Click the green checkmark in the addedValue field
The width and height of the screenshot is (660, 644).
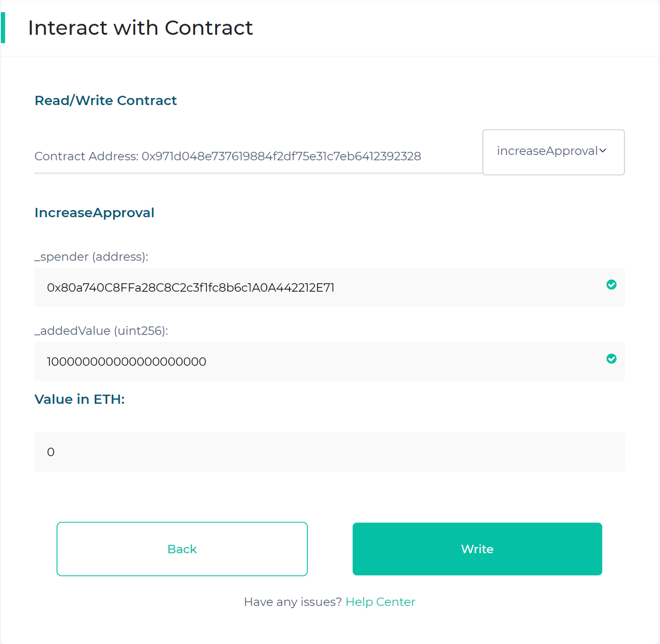tap(611, 359)
